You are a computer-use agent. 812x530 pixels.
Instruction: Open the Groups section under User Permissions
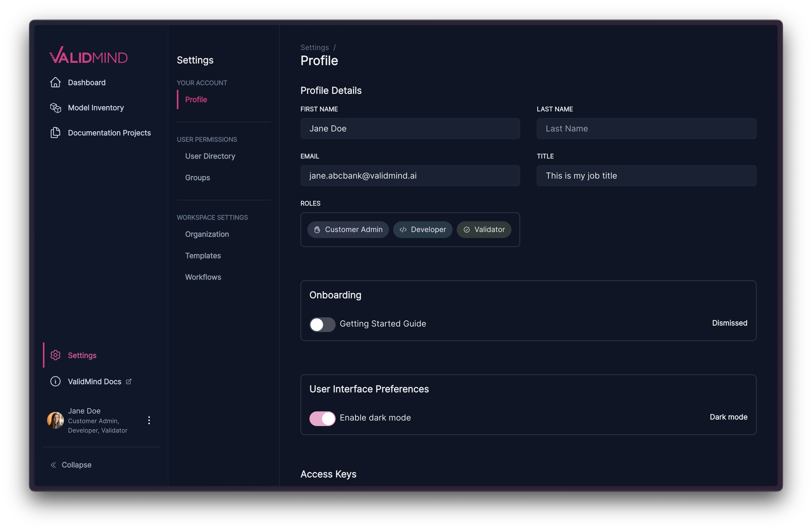click(197, 178)
